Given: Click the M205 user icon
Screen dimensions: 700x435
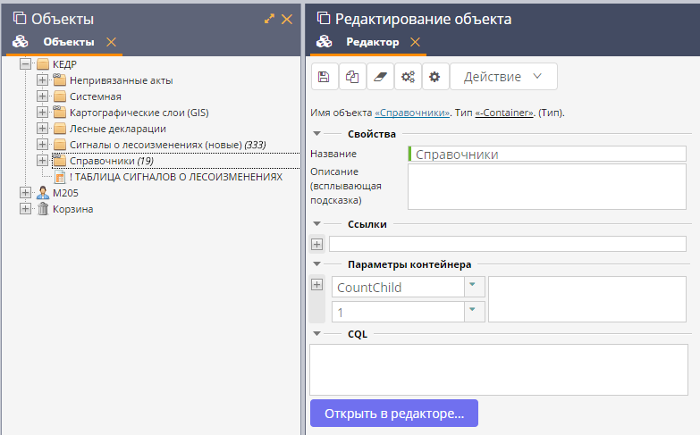Looking at the screenshot, I should [x=43, y=193].
